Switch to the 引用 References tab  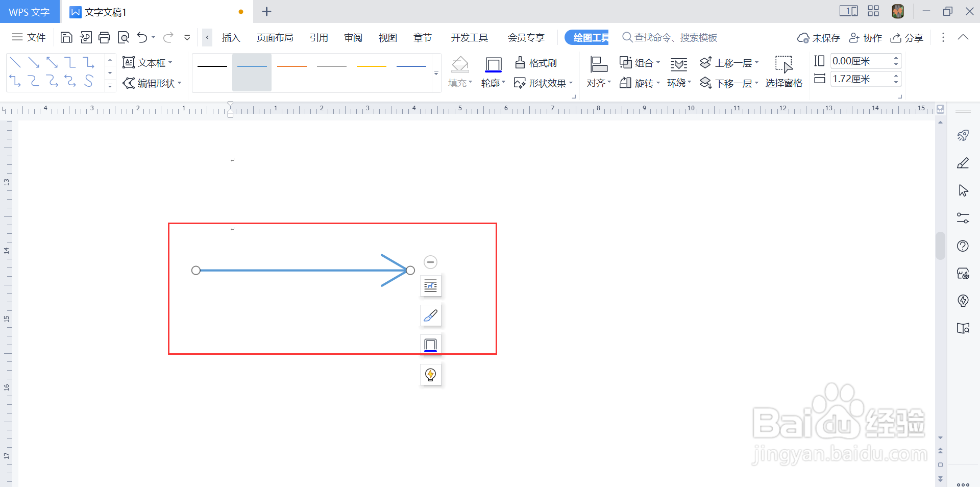(x=319, y=38)
